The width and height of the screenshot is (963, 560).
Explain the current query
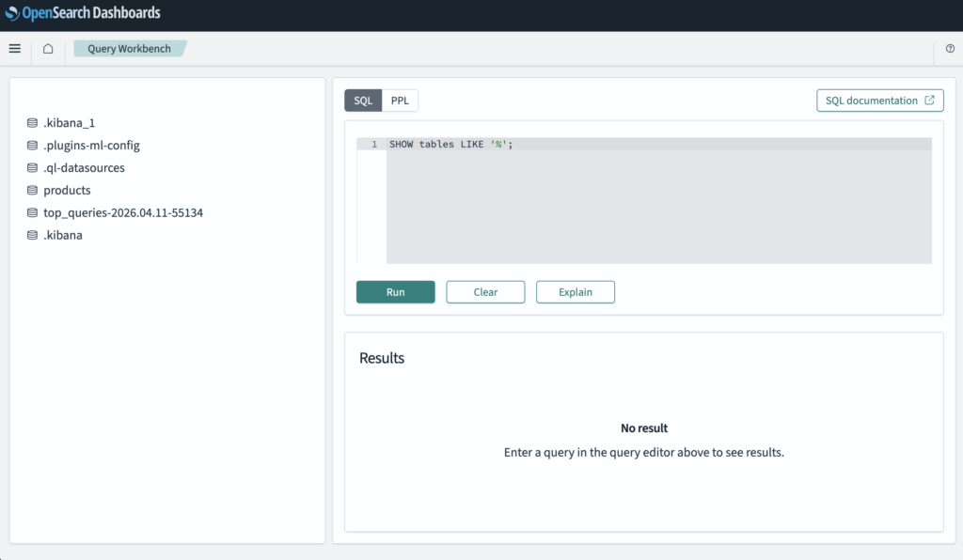575,292
